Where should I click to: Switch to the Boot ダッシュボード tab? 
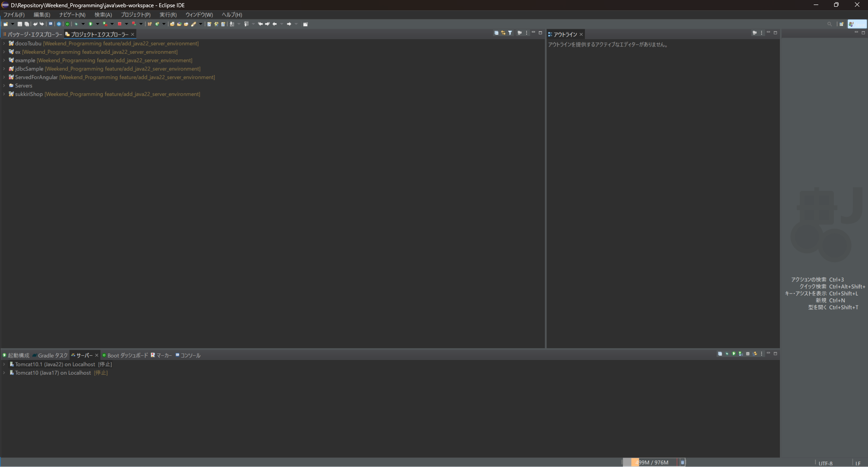(125, 355)
